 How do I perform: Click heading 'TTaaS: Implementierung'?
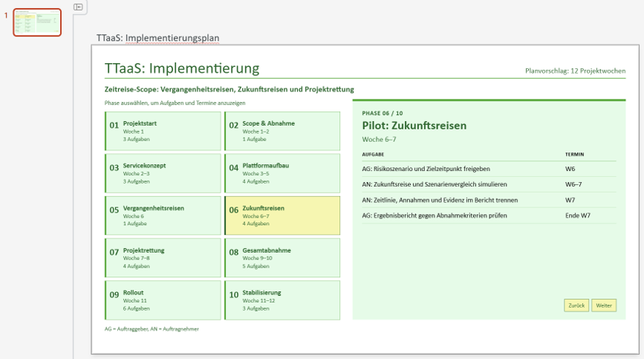point(182,68)
